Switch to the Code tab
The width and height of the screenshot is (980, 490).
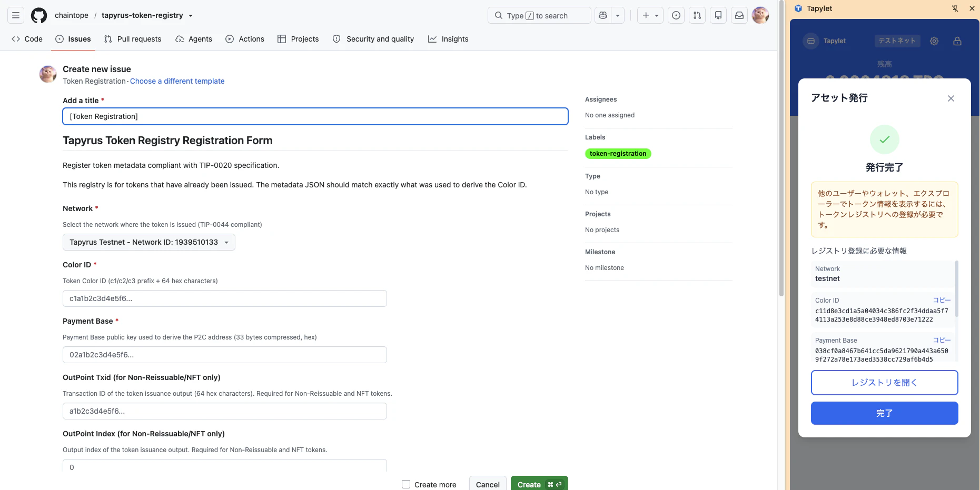click(27, 39)
